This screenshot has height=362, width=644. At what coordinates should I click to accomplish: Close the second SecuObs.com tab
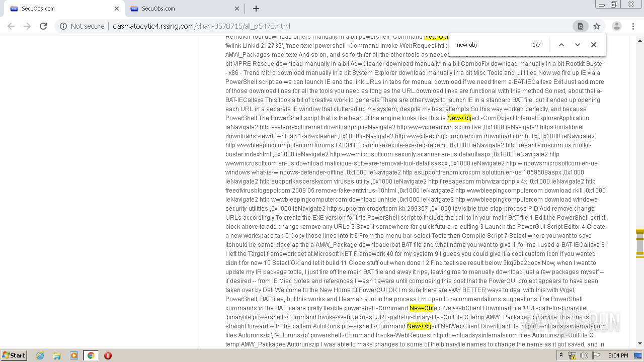coord(237,9)
